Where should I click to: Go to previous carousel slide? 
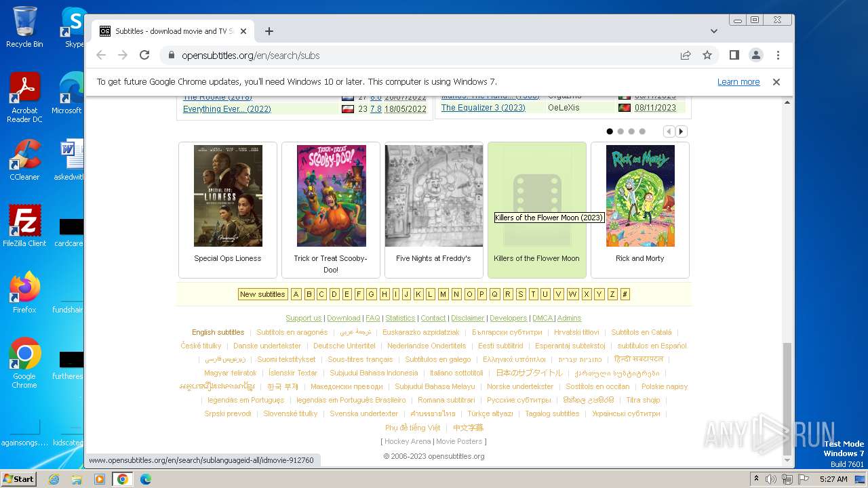(x=669, y=131)
